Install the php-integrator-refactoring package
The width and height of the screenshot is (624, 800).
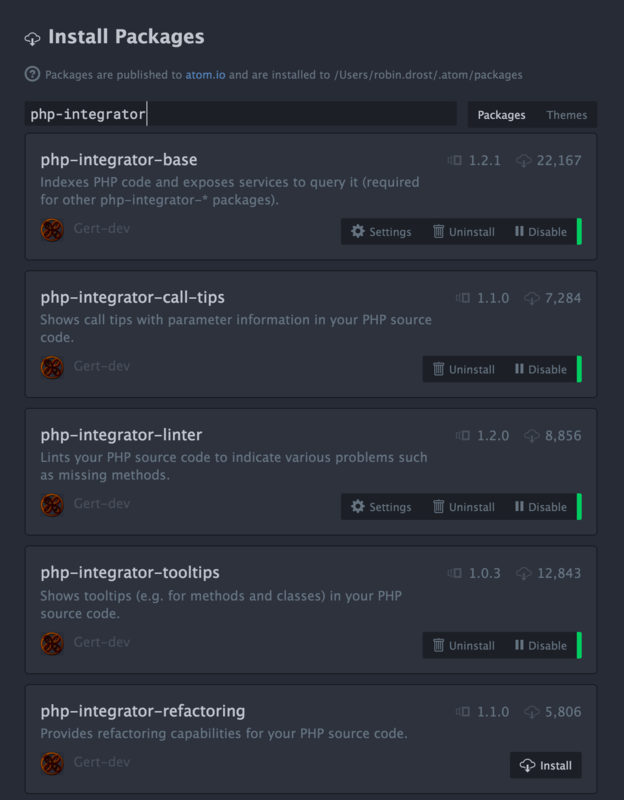545,765
